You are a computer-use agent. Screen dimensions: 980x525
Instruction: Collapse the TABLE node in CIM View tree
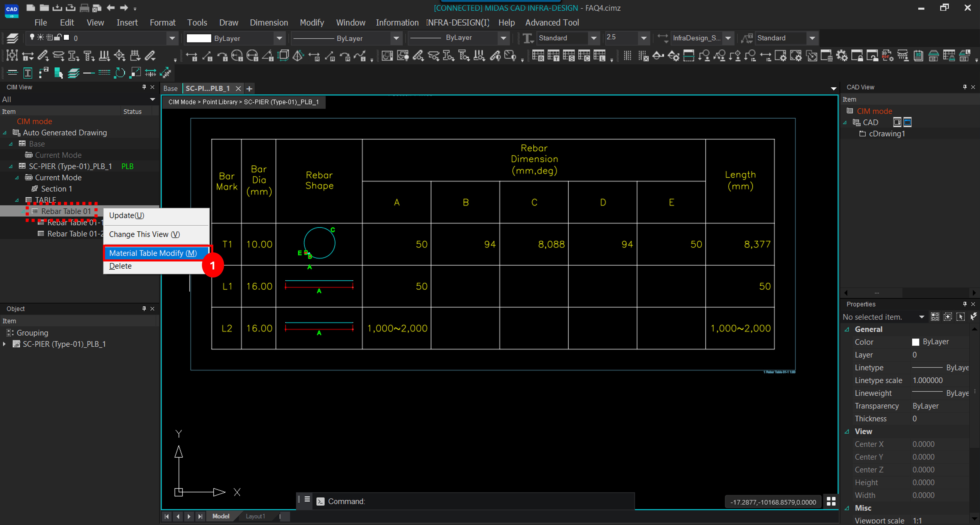tap(17, 200)
